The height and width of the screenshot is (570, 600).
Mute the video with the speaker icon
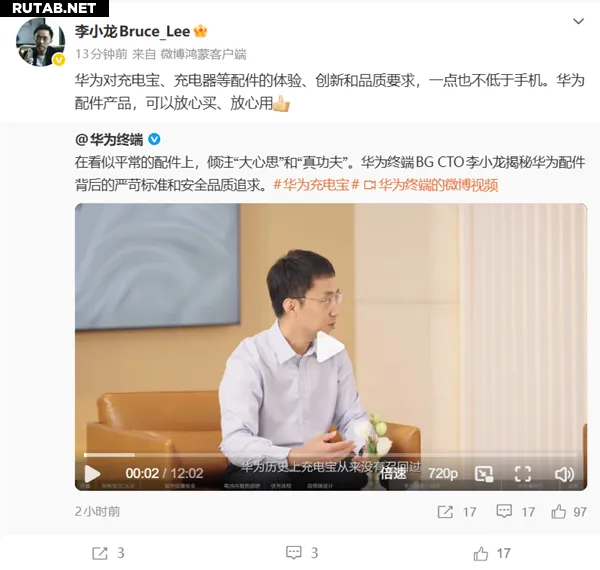[x=564, y=474]
